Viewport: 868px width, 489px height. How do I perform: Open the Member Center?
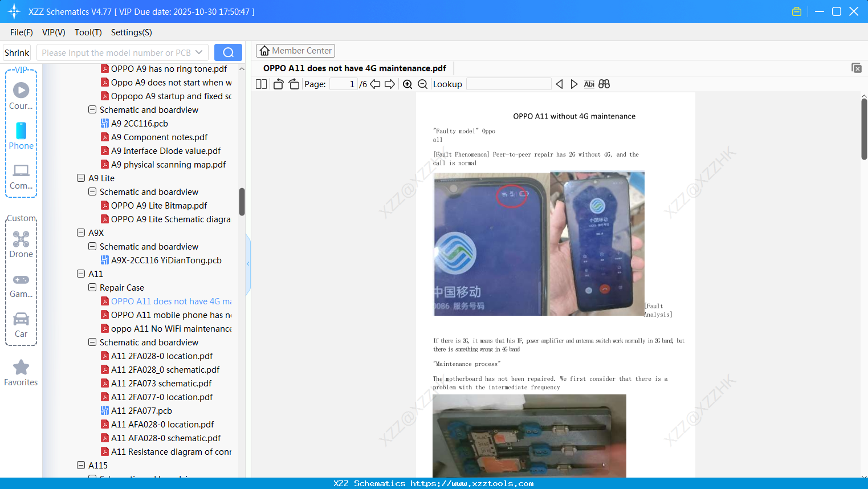[295, 51]
